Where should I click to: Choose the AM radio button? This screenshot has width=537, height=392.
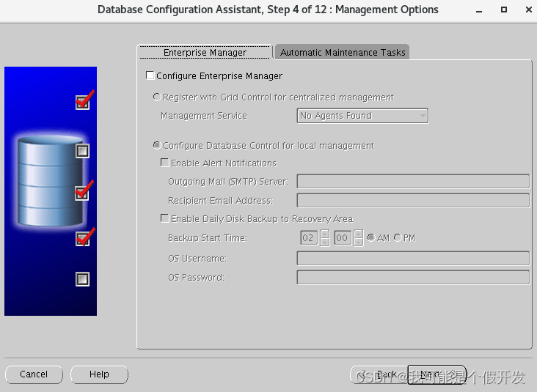[x=371, y=237]
